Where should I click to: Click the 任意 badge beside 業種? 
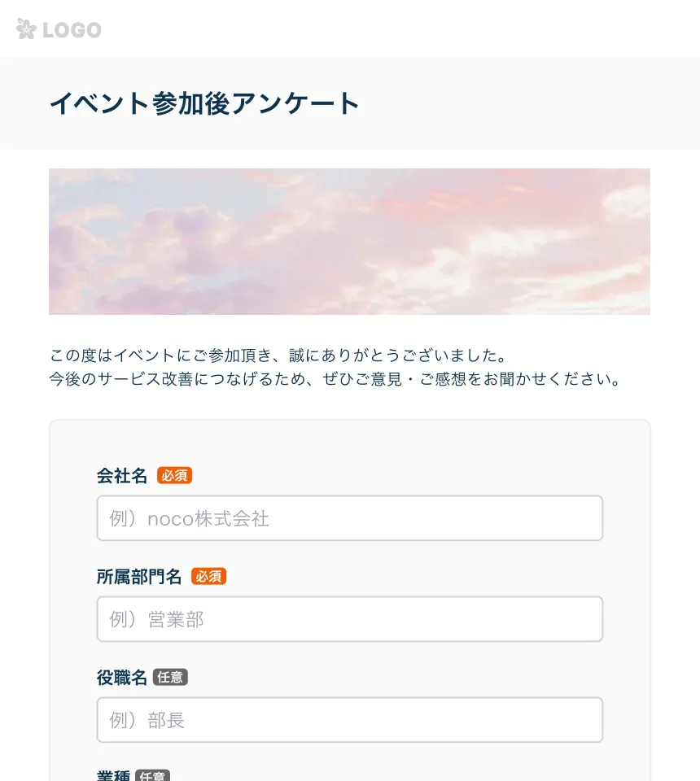click(152, 775)
